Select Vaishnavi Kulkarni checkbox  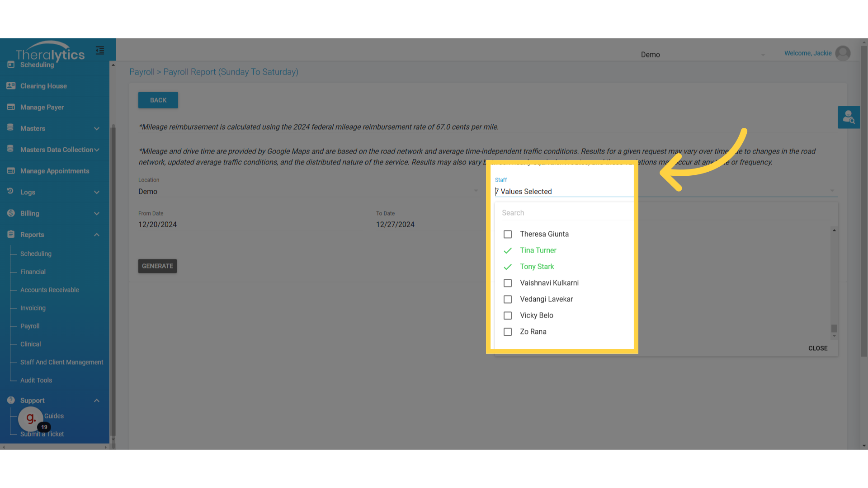[x=508, y=283]
